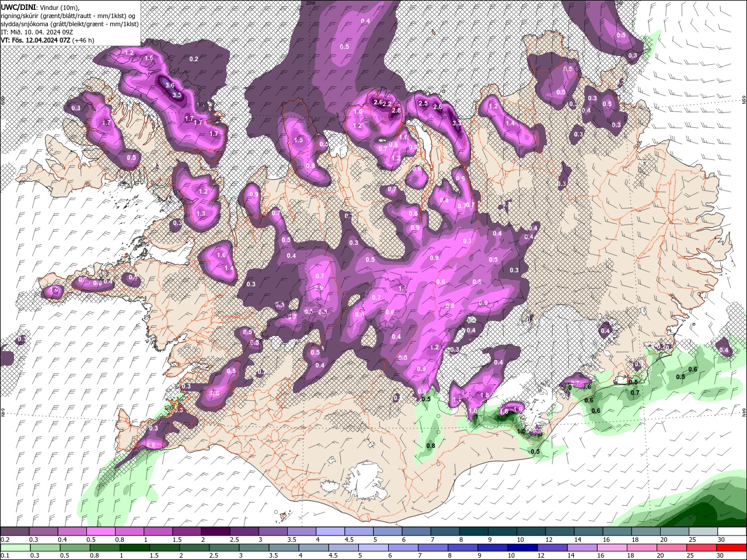Click the 6 swatch in bottom legend row
The image size is (747, 560).
[x=404, y=548]
